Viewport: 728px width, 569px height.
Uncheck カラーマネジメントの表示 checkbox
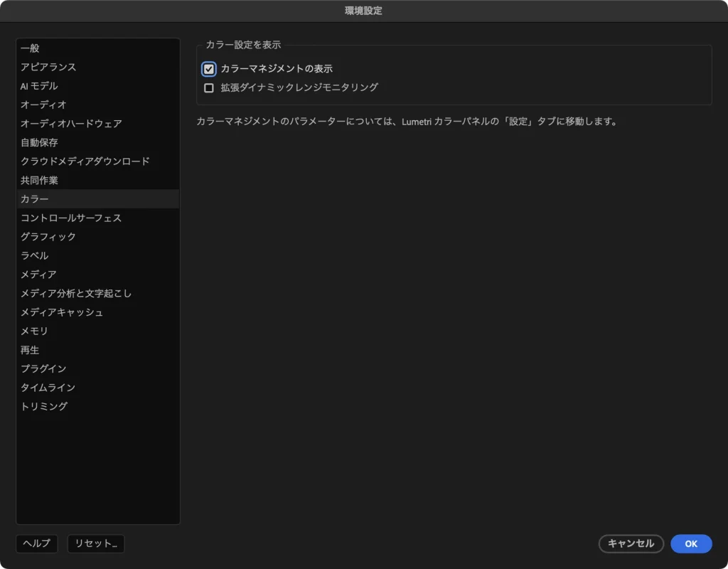(x=209, y=69)
